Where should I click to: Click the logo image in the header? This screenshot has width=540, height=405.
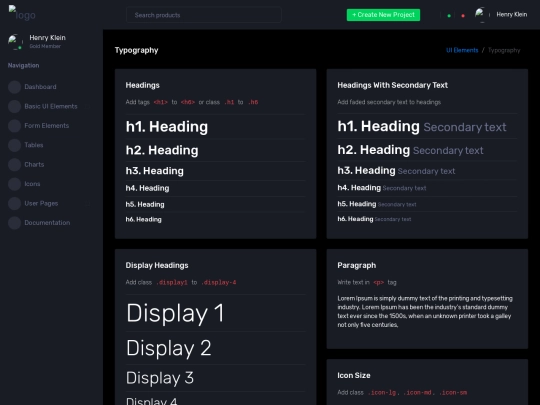(22, 13)
